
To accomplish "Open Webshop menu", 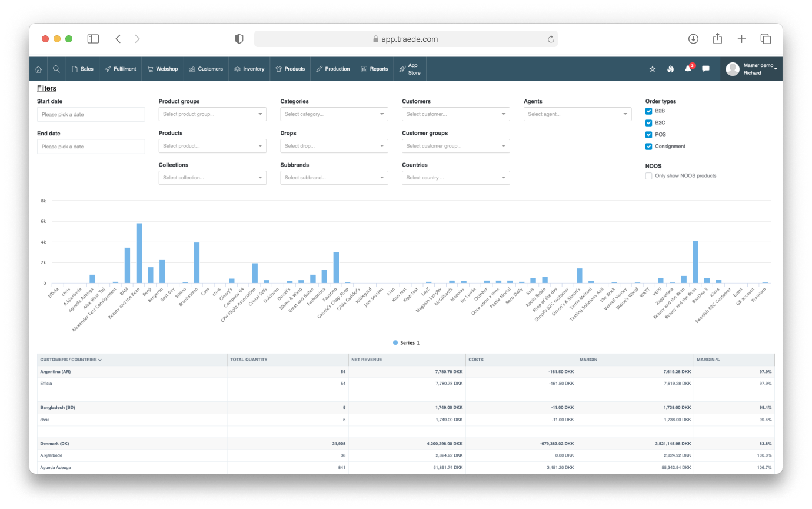I will (162, 69).
